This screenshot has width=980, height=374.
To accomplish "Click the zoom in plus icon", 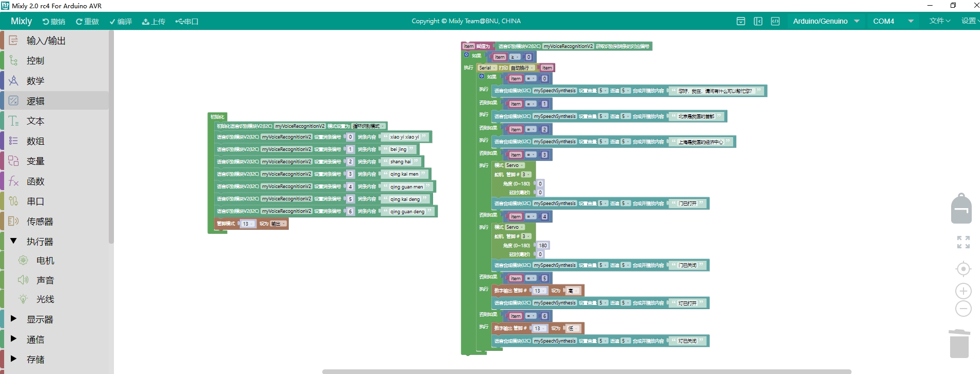I will pyautogui.click(x=963, y=291).
